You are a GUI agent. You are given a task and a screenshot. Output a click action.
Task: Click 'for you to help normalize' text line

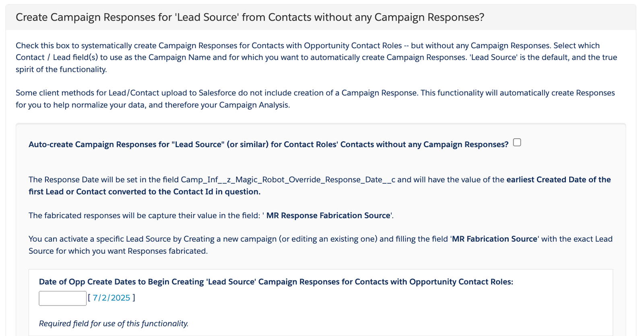153,105
